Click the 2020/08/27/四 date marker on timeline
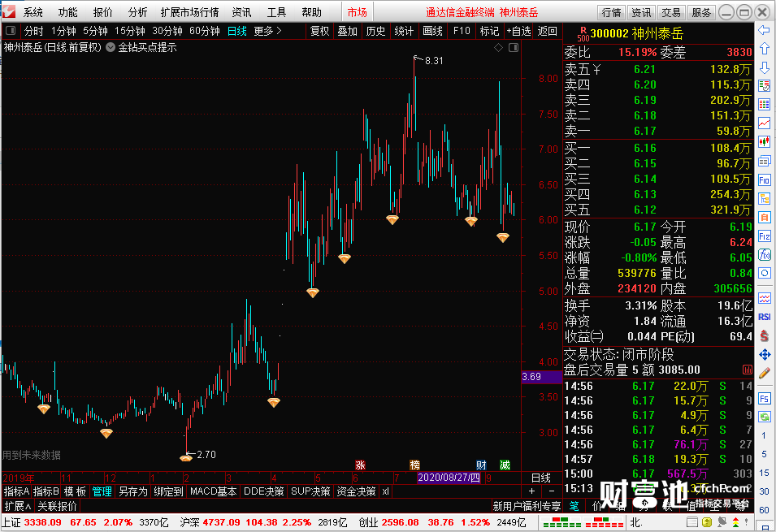The image size is (776, 532). click(449, 478)
